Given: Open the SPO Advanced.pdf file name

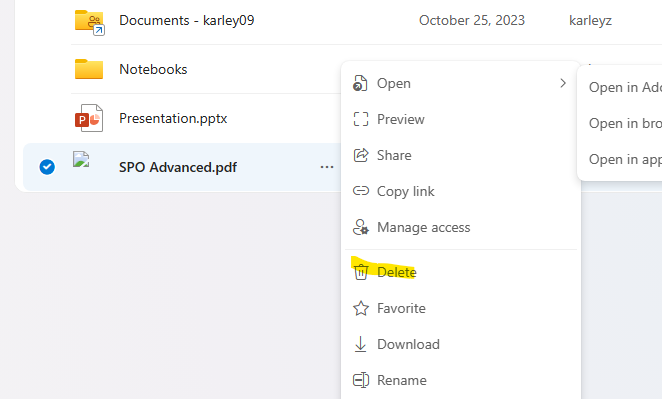Looking at the screenshot, I should [178, 167].
